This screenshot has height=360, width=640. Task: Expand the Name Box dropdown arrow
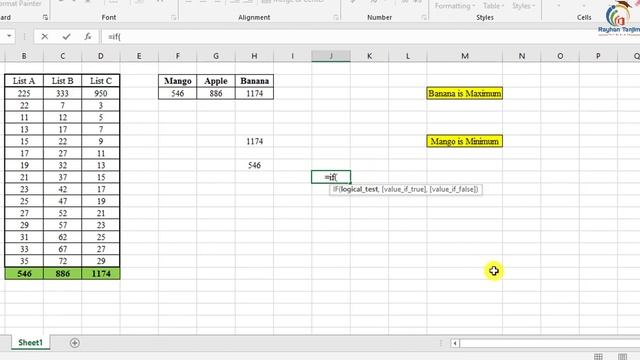(9, 36)
